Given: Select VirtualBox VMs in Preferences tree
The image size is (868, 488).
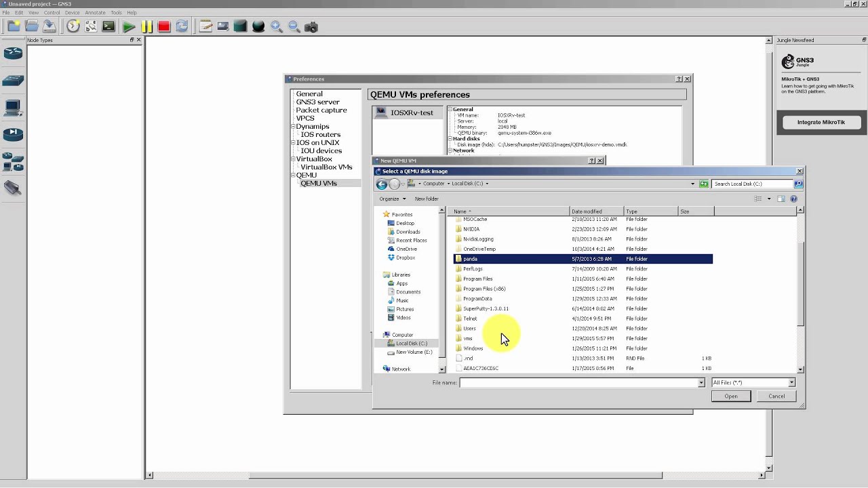Looking at the screenshot, I should [x=326, y=167].
